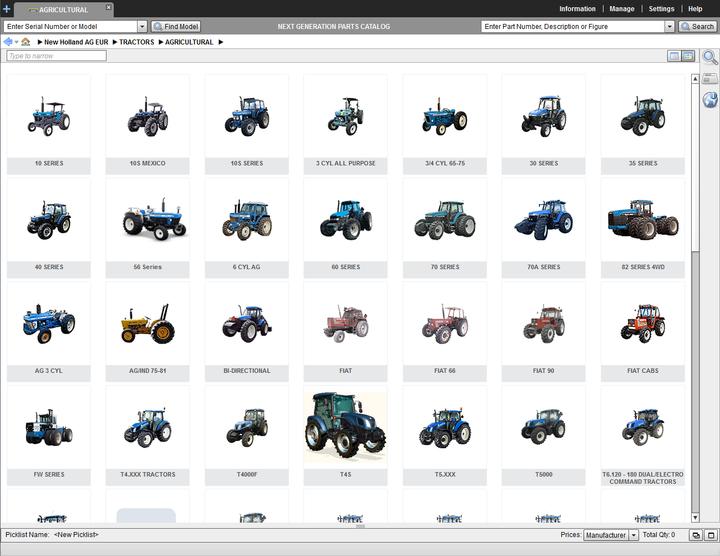Open the T5.XXX tractor thumbnail
Screen dimensions: 720x556
pos(444,436)
